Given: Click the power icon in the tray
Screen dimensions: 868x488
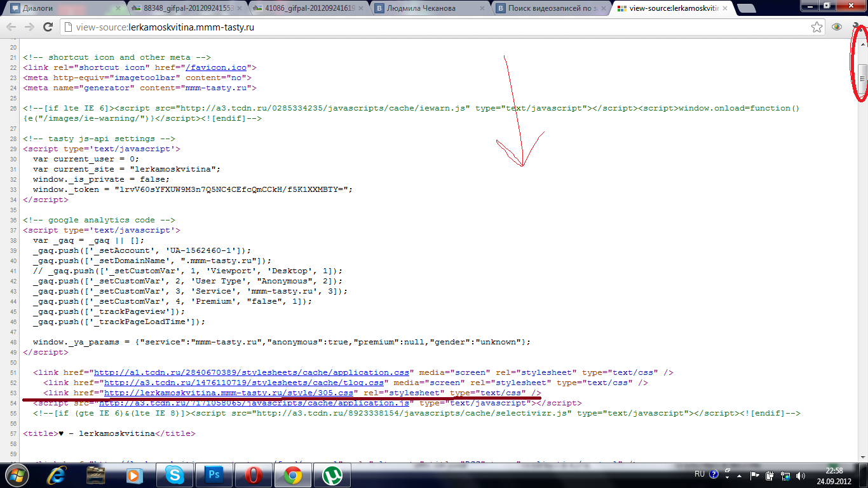Looking at the screenshot, I should tap(771, 475).
